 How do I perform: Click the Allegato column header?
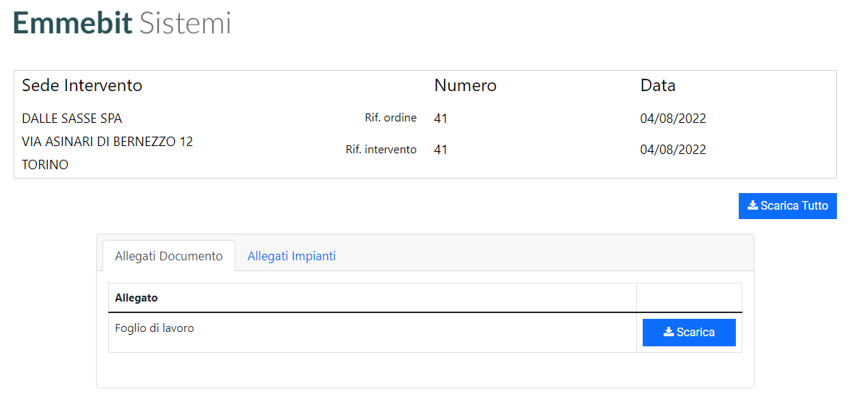[136, 298]
